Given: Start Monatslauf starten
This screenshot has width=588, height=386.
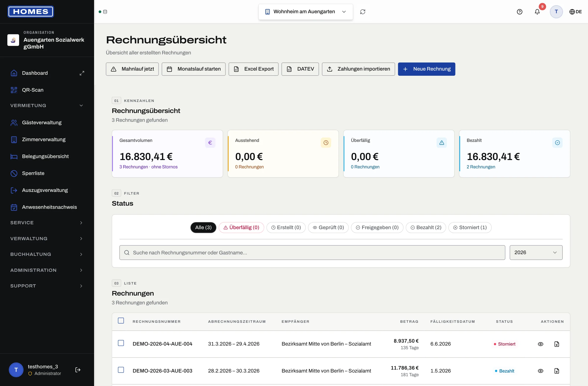Looking at the screenshot, I should [194, 69].
